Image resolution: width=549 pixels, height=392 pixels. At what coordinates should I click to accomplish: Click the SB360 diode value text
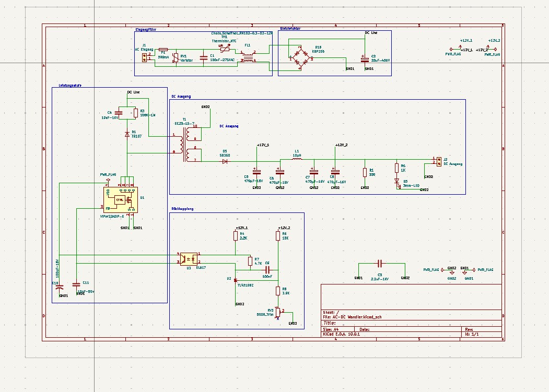pos(225,155)
